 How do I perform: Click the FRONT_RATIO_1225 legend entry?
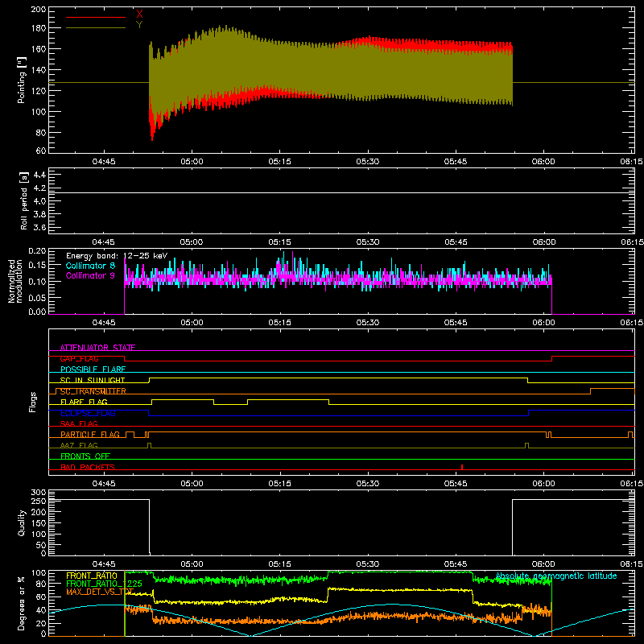104,584
